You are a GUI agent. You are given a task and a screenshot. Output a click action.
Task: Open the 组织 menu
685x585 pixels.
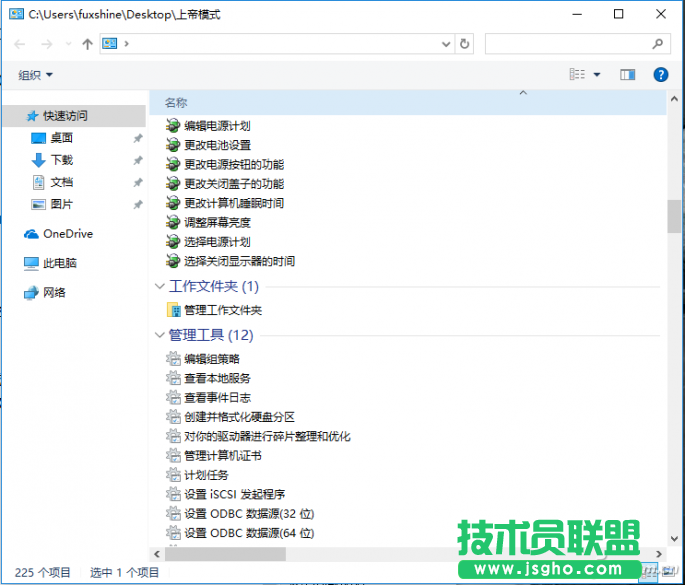tap(35, 75)
